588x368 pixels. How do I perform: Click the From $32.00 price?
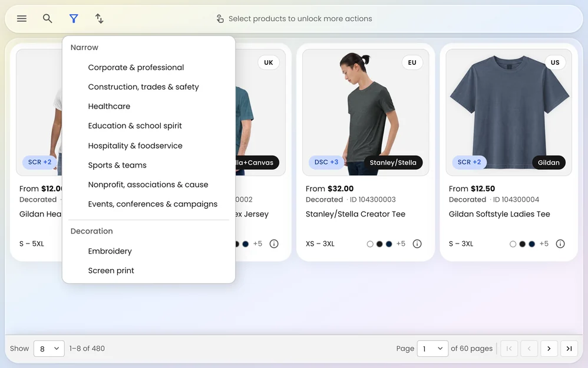pyautogui.click(x=329, y=189)
